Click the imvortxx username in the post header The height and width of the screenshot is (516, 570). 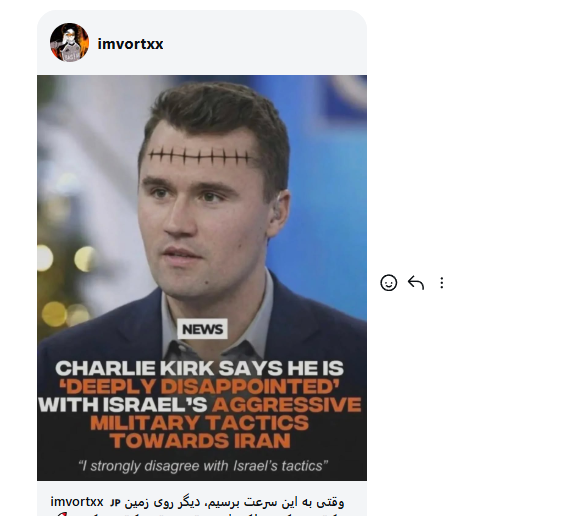(130, 44)
